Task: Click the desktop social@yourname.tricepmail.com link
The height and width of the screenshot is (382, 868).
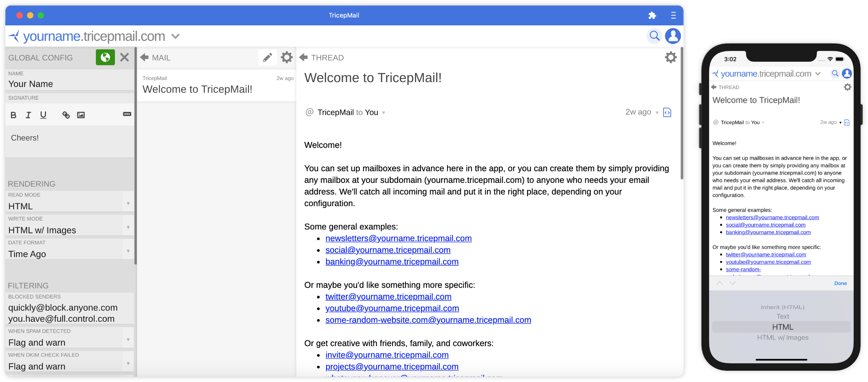Action: (388, 250)
